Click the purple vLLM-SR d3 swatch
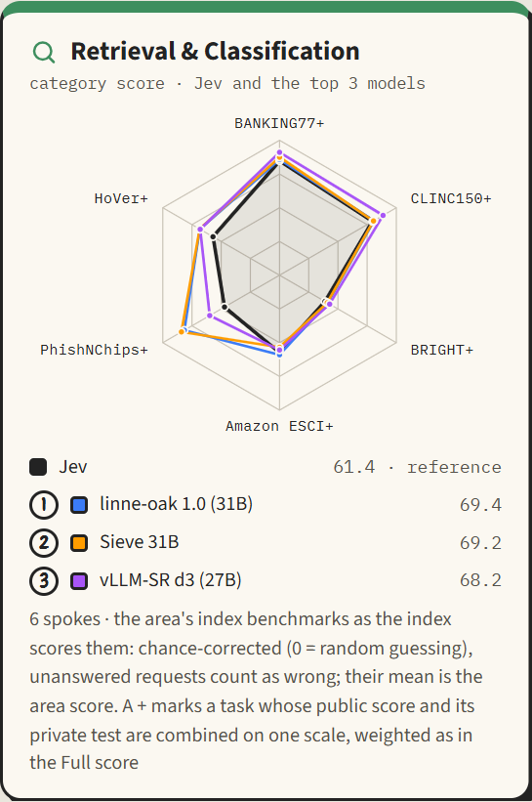532x802 pixels. click(x=79, y=580)
